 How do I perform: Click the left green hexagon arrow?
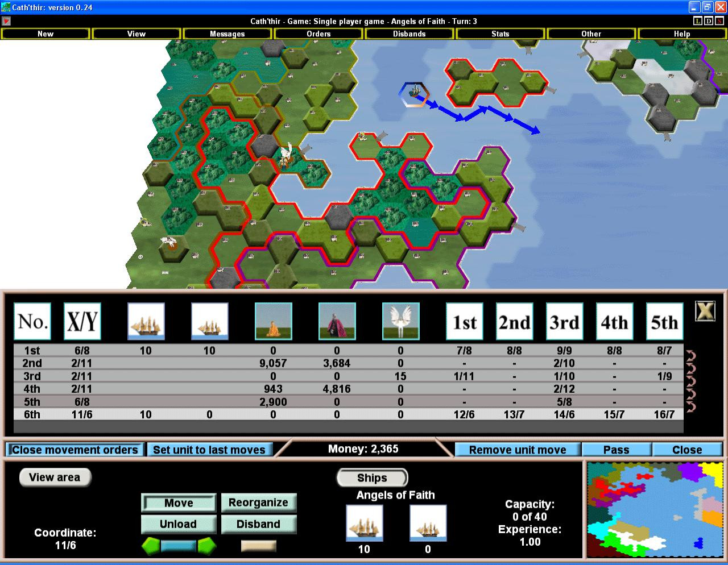pos(151,546)
